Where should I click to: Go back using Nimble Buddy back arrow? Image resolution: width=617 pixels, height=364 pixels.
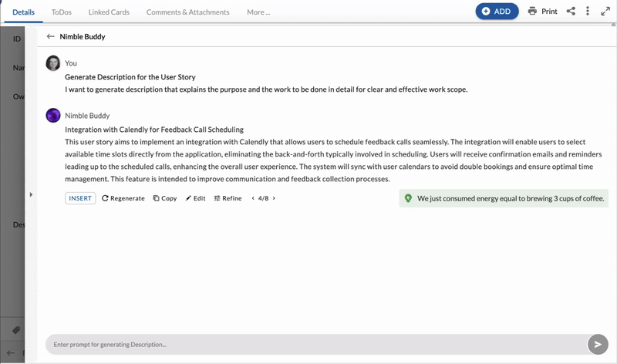[51, 36]
